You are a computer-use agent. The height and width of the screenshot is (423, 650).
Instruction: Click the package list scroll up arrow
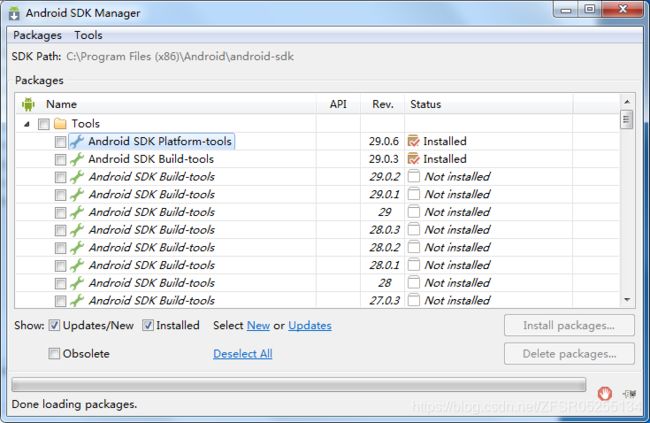pos(627,102)
